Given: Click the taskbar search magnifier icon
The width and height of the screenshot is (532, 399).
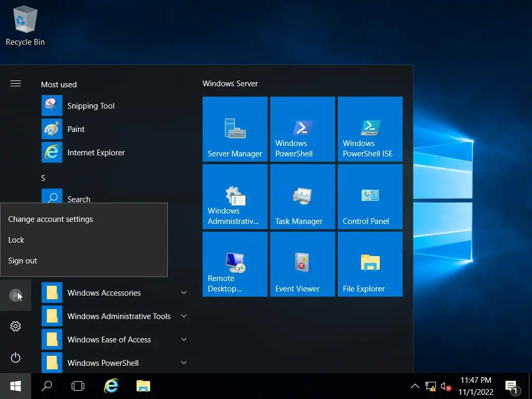Looking at the screenshot, I should pos(47,386).
